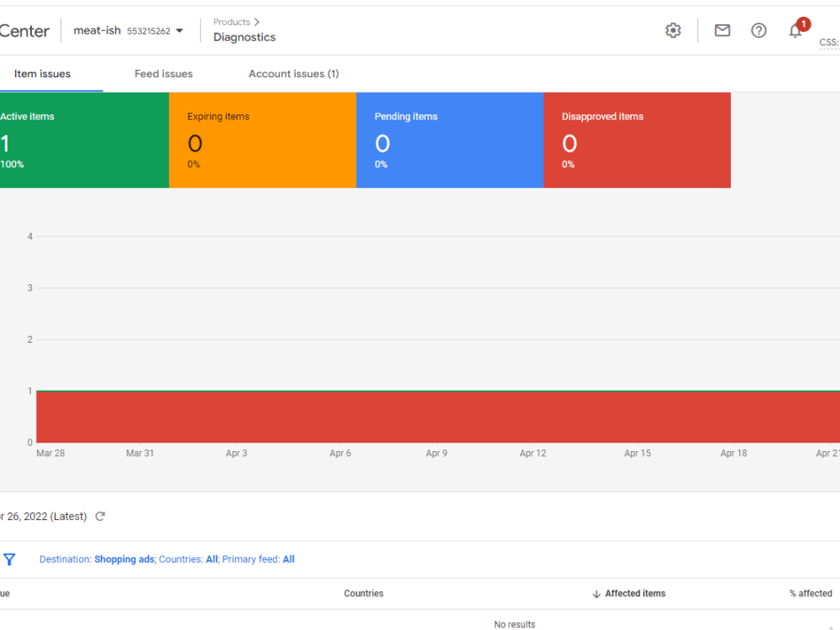The height and width of the screenshot is (630, 840).
Task: Click the Affected items sort arrow
Action: (x=596, y=594)
